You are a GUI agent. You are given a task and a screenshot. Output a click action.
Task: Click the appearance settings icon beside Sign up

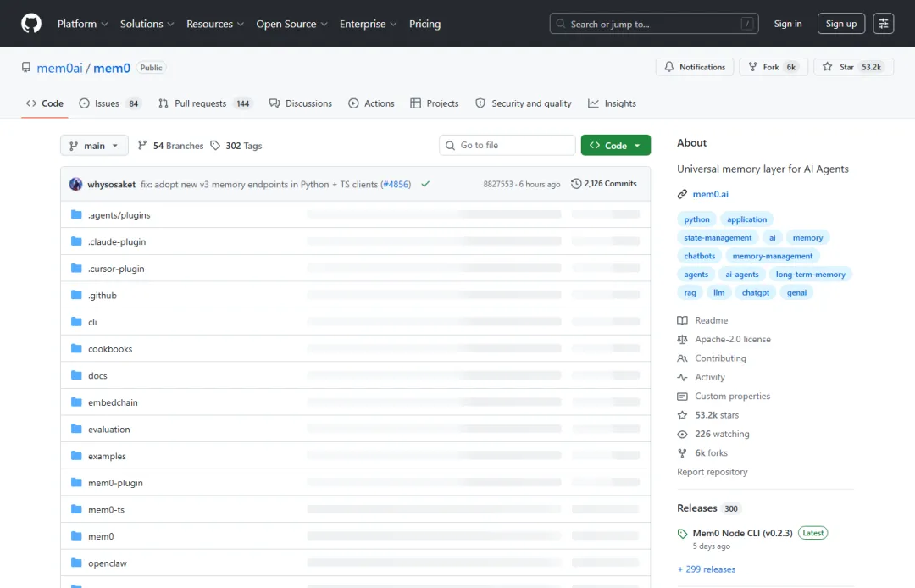click(883, 24)
